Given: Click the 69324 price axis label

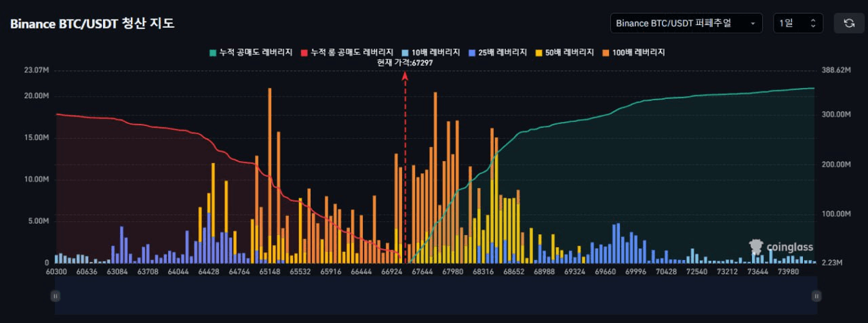Looking at the screenshot, I should [575, 272].
